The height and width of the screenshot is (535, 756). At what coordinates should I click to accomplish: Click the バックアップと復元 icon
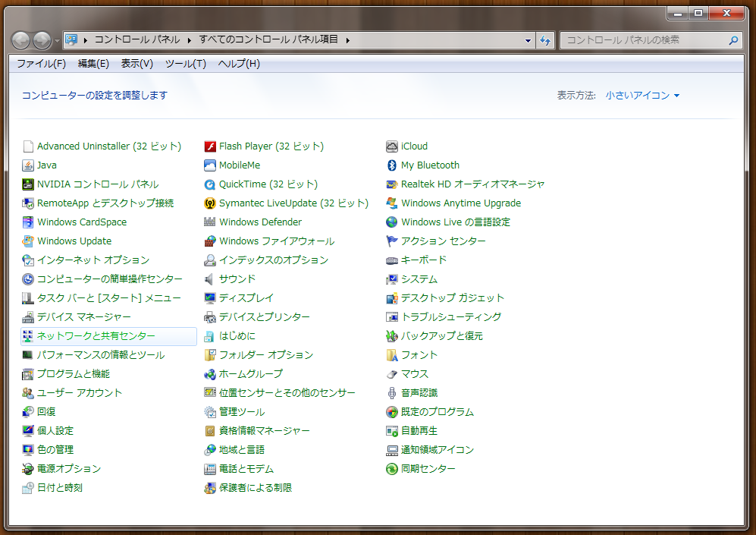(x=391, y=335)
